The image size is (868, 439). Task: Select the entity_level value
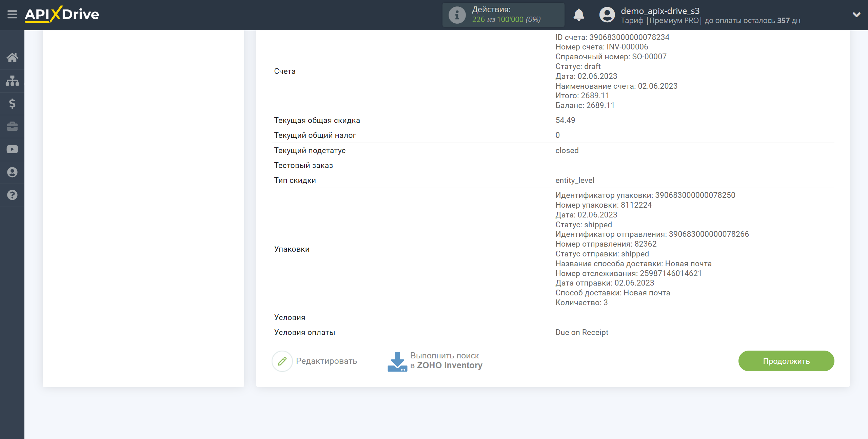pyautogui.click(x=575, y=180)
